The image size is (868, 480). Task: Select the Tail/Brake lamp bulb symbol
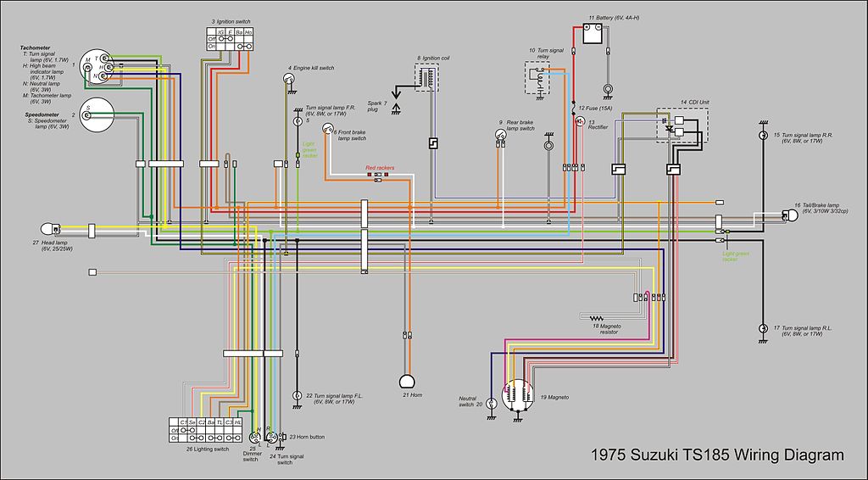[792, 216]
